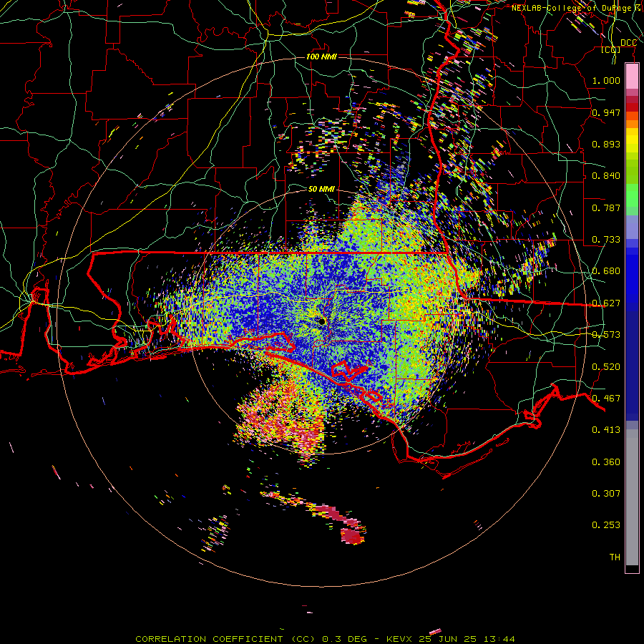Select the 1.000 value on the color scale
Viewport: 644px width, 644px height.
point(606,80)
